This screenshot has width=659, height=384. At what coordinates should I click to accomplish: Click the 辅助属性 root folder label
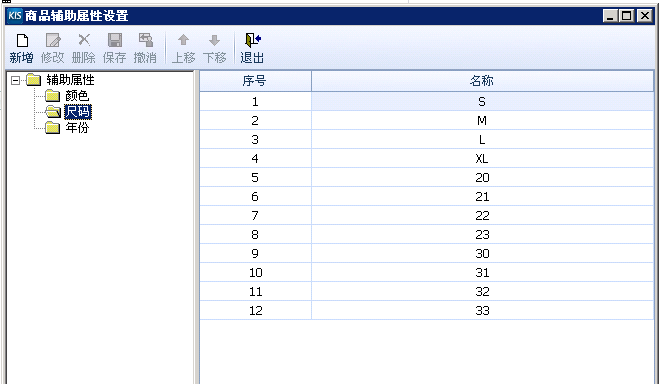70,80
